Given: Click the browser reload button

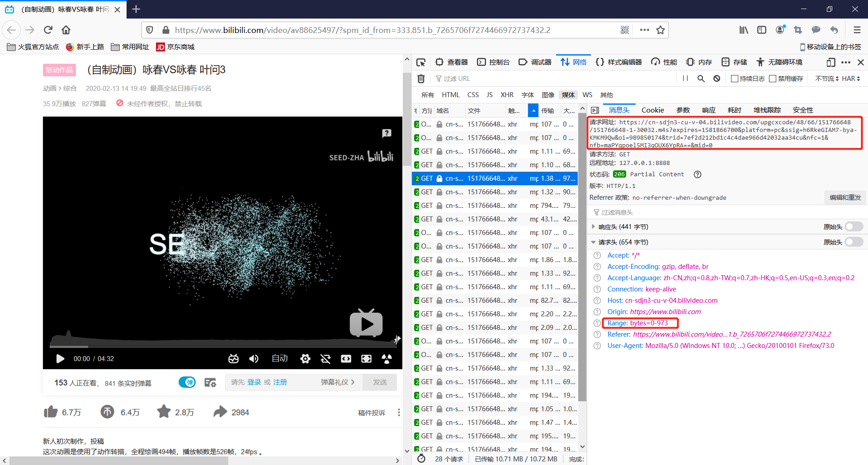Looking at the screenshot, I should (48, 30).
